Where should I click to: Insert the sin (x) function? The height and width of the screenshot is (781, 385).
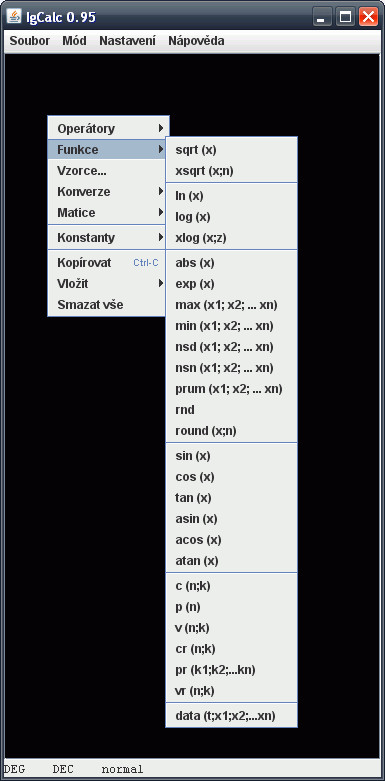click(x=232, y=455)
